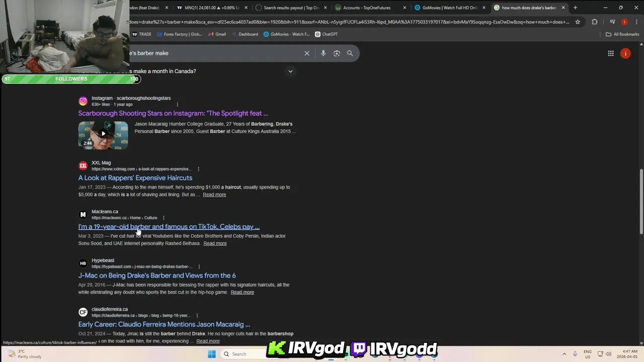This screenshot has height=362, width=644.
Task: Open a new browser tab
Action: (575, 8)
